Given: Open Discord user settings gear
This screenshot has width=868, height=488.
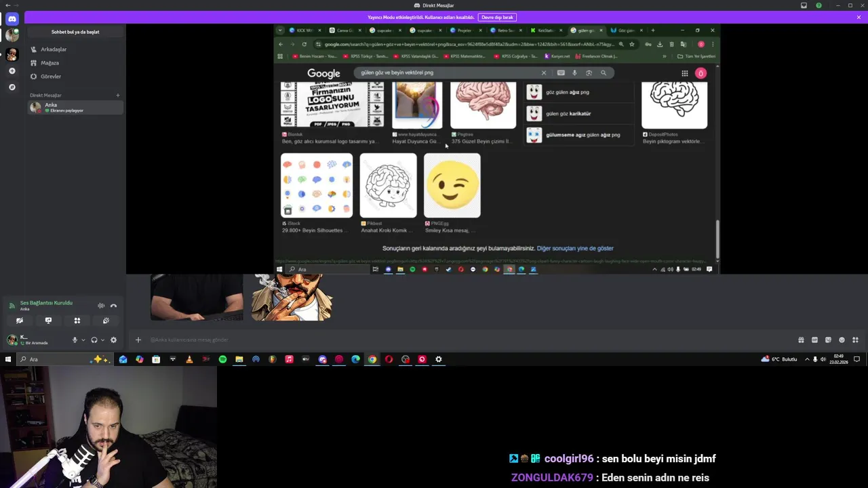Looking at the screenshot, I should click(x=113, y=340).
